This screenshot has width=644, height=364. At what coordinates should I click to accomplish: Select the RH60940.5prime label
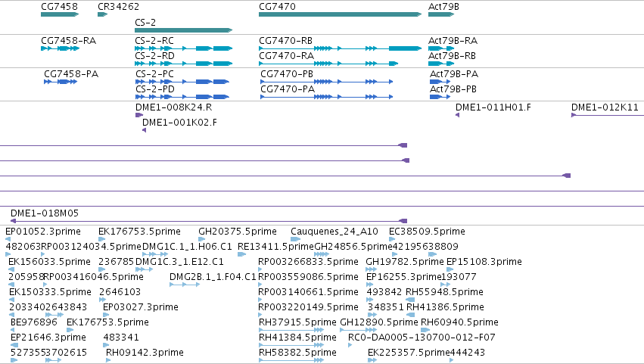[459, 322]
